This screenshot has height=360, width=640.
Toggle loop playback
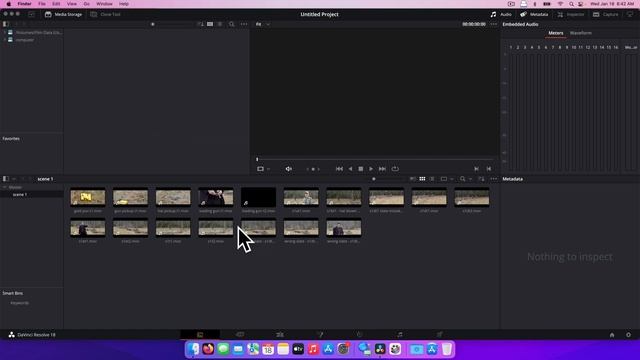point(395,169)
